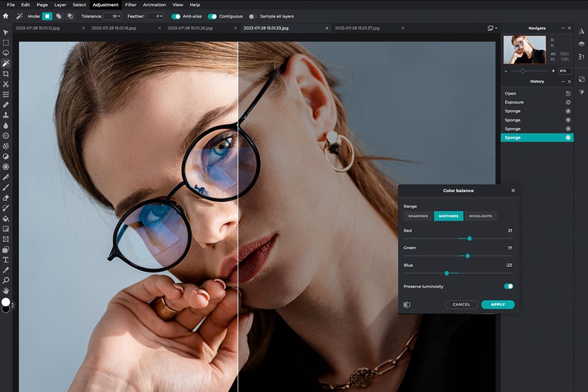Open the Filter menu
Screen dimensions: 588x392
(x=130, y=5)
